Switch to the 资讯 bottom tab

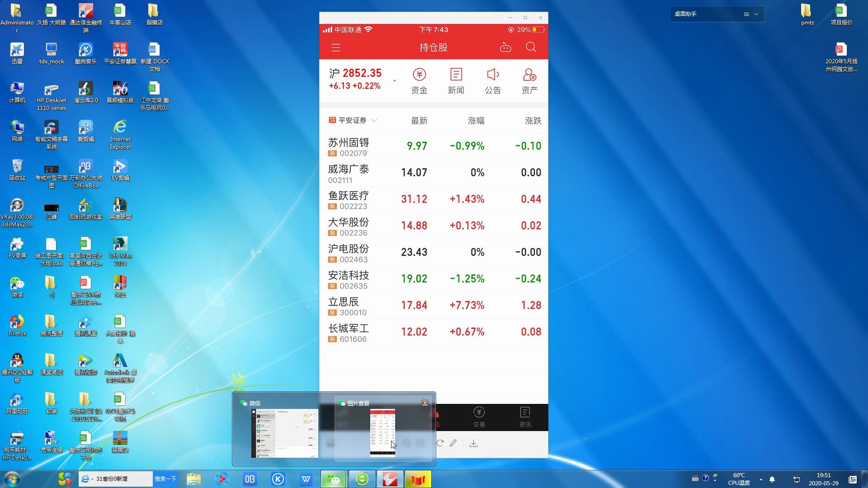pos(525,417)
